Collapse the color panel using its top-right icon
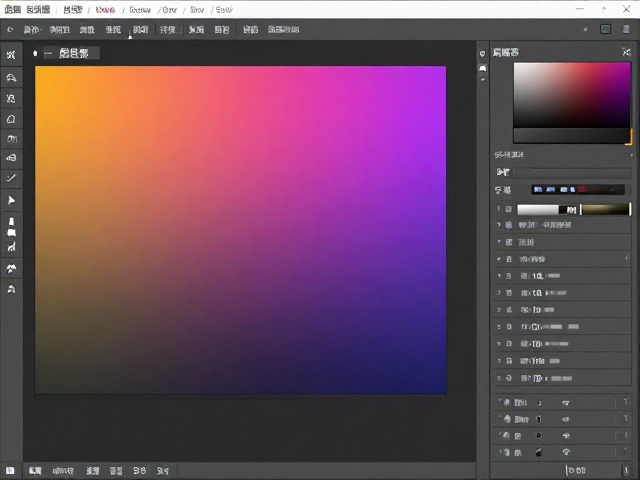The image size is (640, 480). tap(626, 52)
